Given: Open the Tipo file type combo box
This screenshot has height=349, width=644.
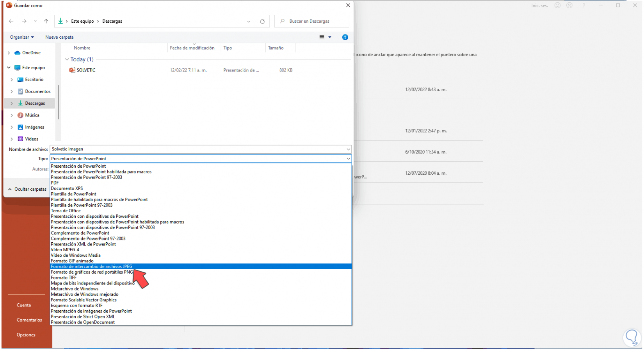Looking at the screenshot, I should pos(201,159).
